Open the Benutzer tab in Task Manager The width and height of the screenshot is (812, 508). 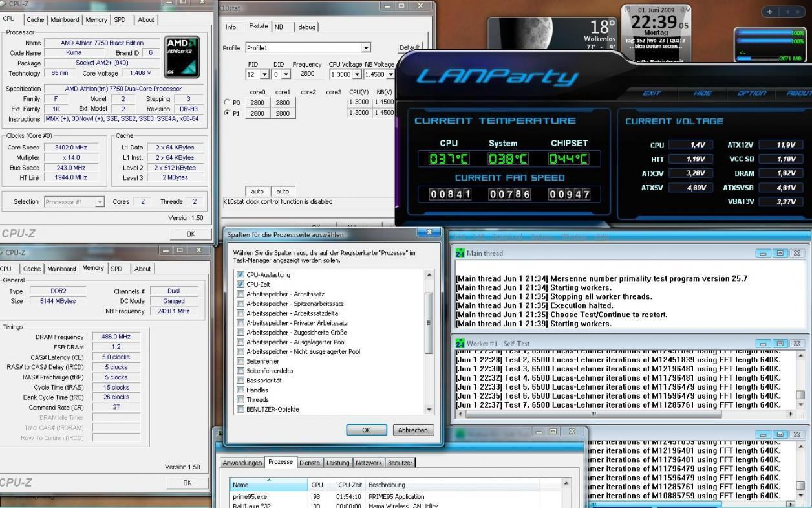[400, 463]
